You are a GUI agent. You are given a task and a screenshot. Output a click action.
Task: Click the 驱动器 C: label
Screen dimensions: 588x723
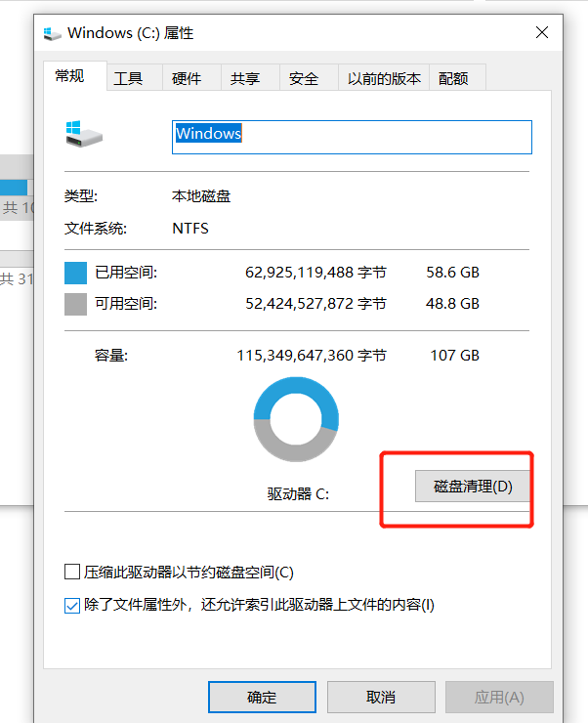(x=298, y=494)
